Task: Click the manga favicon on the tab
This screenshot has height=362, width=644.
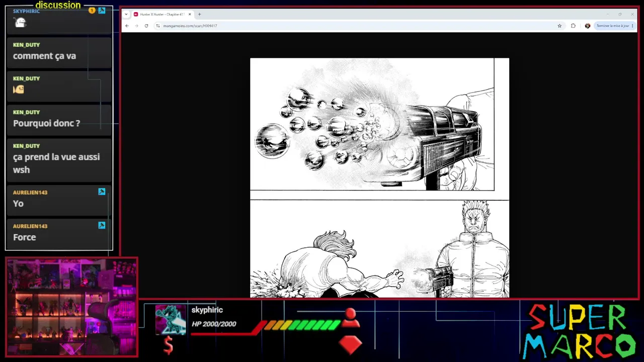Action: [136, 14]
